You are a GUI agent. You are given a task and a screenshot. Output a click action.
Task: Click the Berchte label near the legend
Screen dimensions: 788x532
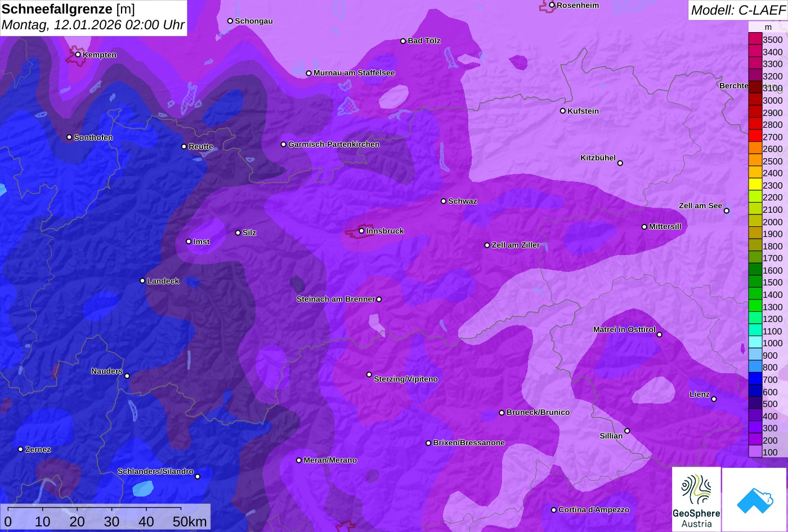pos(733,86)
